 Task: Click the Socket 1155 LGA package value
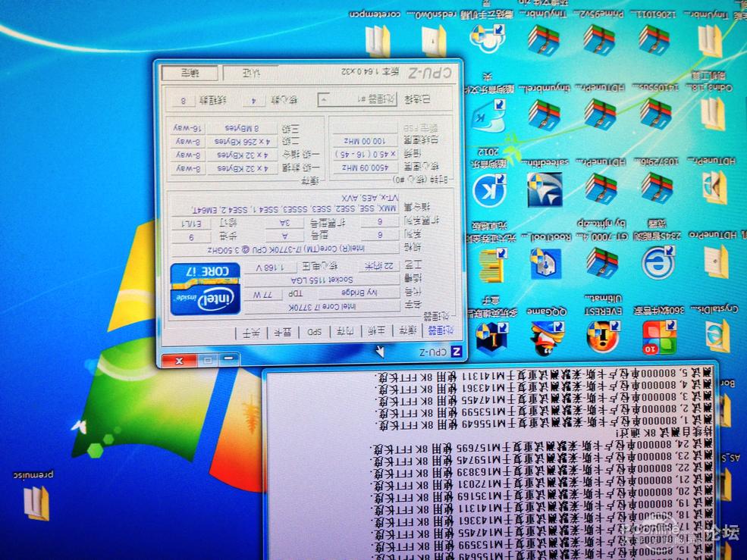(322, 280)
